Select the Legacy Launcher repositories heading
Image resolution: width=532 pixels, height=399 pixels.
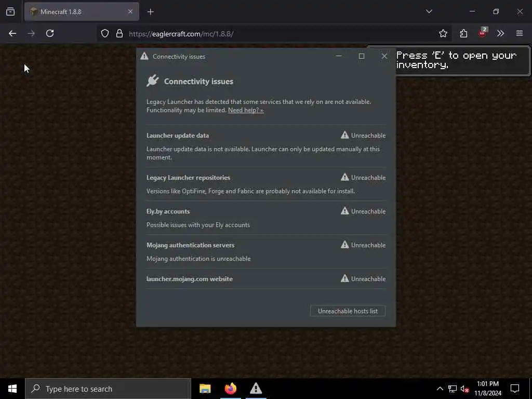188,178
